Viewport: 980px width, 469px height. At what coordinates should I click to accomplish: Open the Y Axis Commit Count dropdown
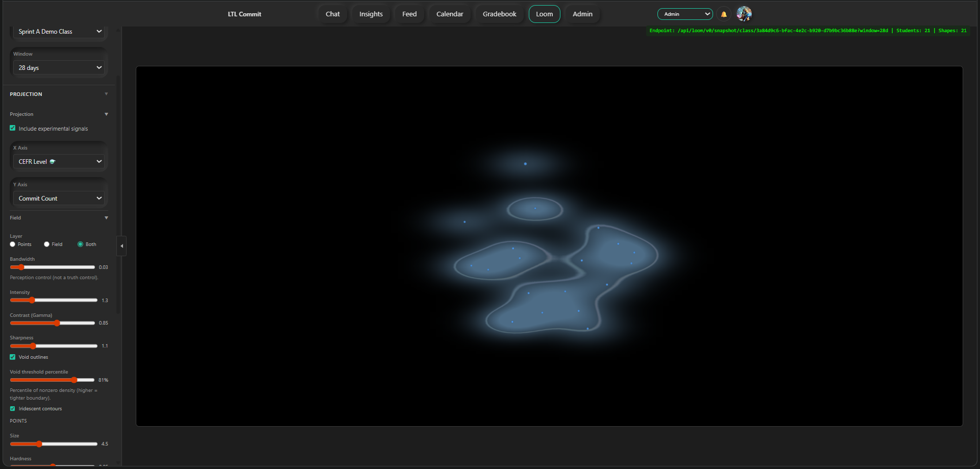[x=59, y=198]
